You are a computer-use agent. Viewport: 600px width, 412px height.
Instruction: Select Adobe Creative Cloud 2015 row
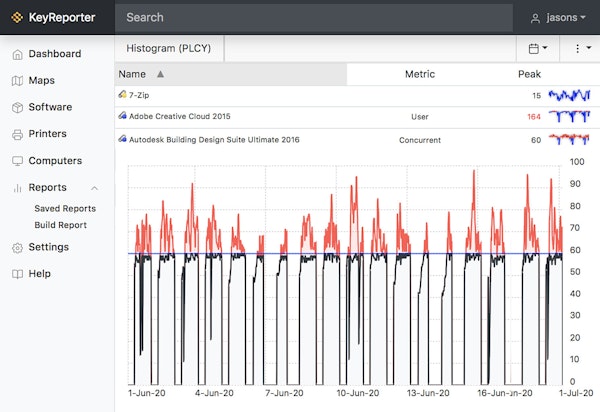coord(357,117)
